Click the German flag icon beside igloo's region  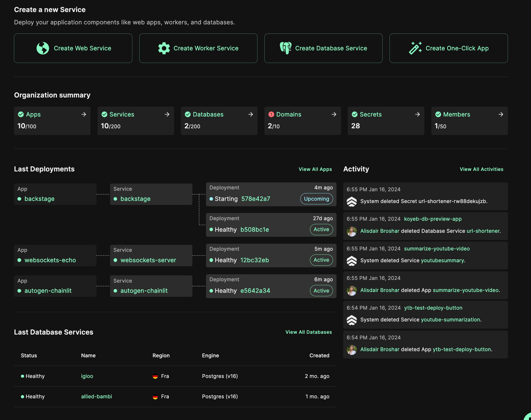click(155, 376)
